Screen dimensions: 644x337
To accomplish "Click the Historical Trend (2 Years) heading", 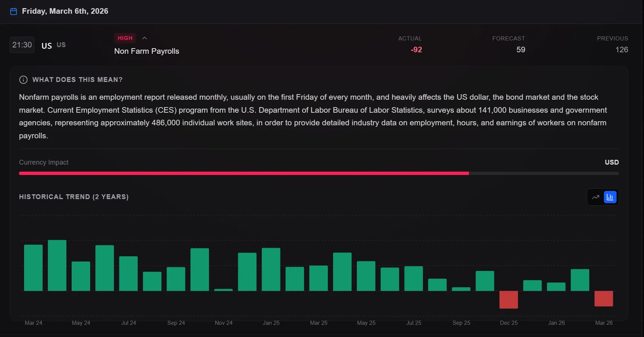I will (x=74, y=197).
